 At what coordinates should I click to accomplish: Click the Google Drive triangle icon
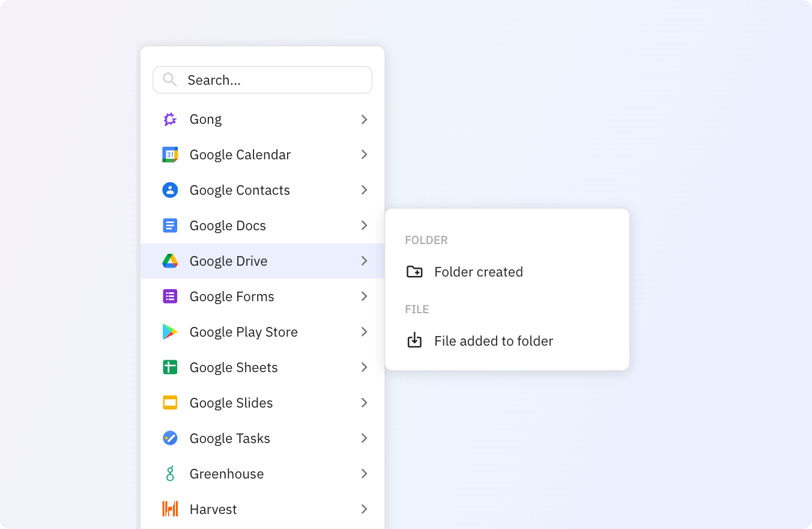(x=170, y=261)
